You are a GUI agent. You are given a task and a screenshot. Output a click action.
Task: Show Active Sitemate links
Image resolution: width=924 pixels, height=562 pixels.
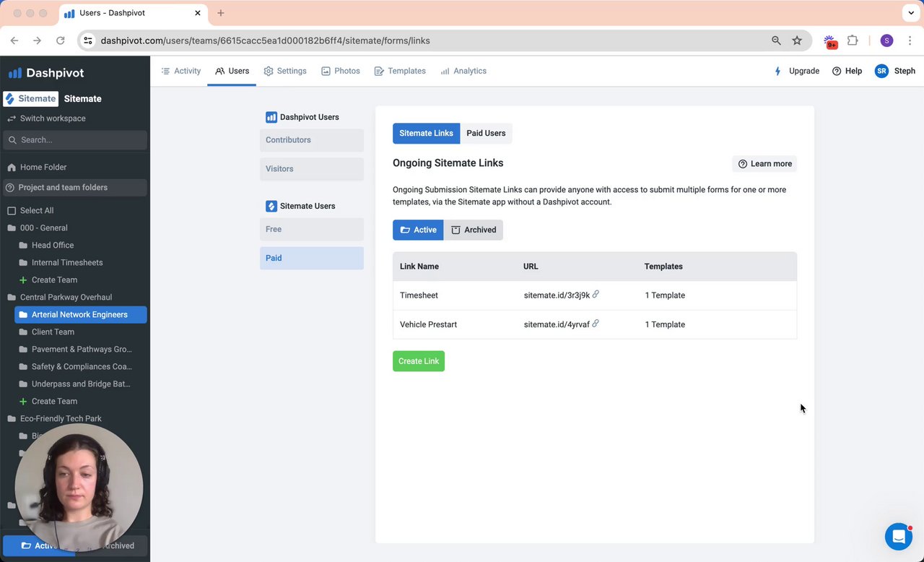[x=418, y=230]
